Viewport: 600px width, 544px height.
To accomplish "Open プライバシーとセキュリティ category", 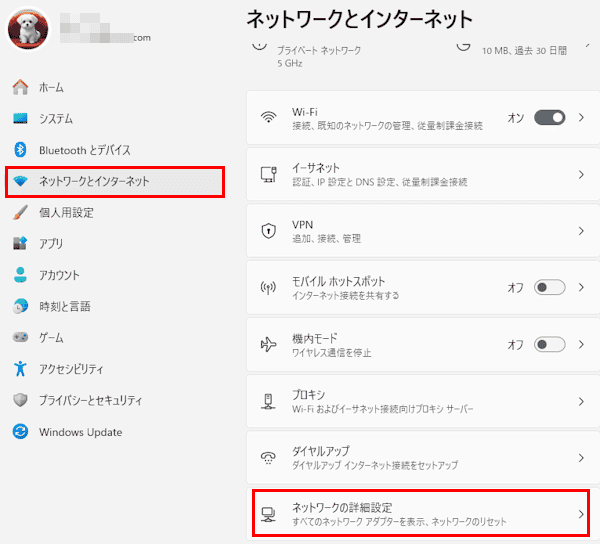I will coord(91,401).
